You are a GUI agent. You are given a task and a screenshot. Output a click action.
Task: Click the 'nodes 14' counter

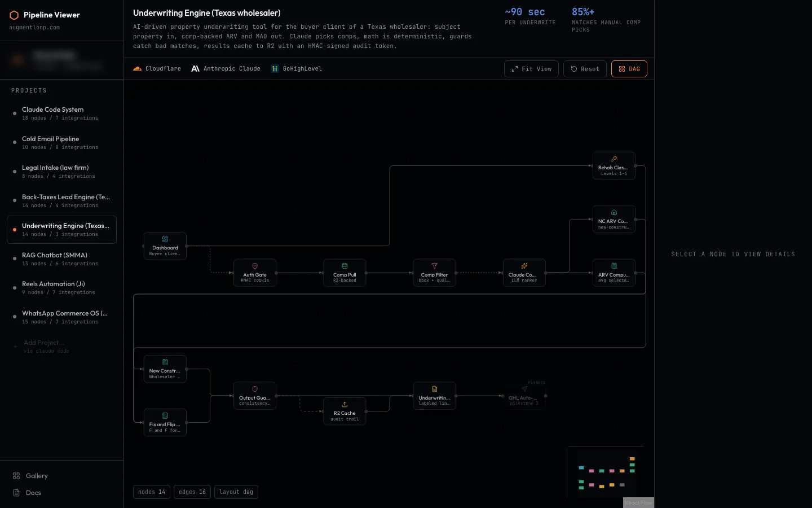pos(152,492)
